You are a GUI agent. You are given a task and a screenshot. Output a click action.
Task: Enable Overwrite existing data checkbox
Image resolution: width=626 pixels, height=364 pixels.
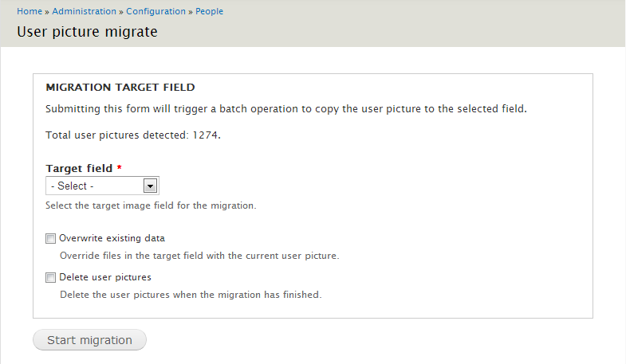pyautogui.click(x=50, y=238)
